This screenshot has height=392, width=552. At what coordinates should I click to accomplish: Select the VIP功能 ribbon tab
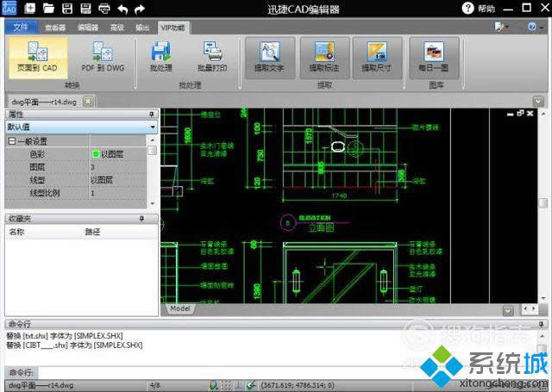(172, 28)
